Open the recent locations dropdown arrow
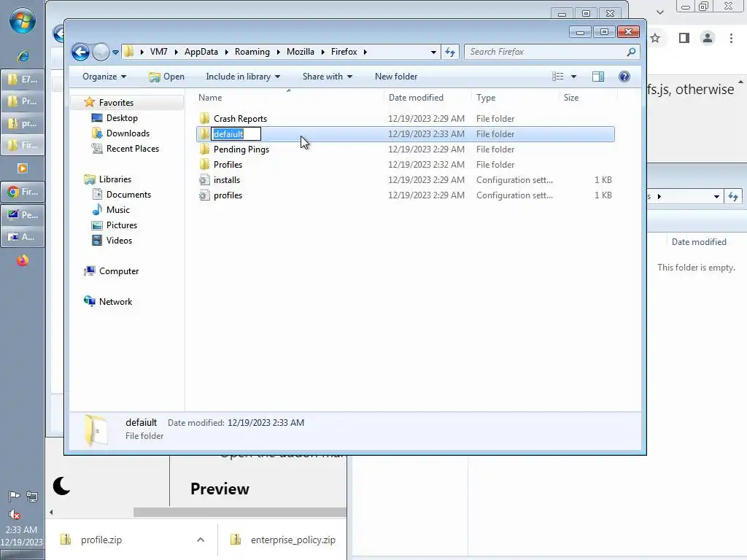 (x=115, y=52)
